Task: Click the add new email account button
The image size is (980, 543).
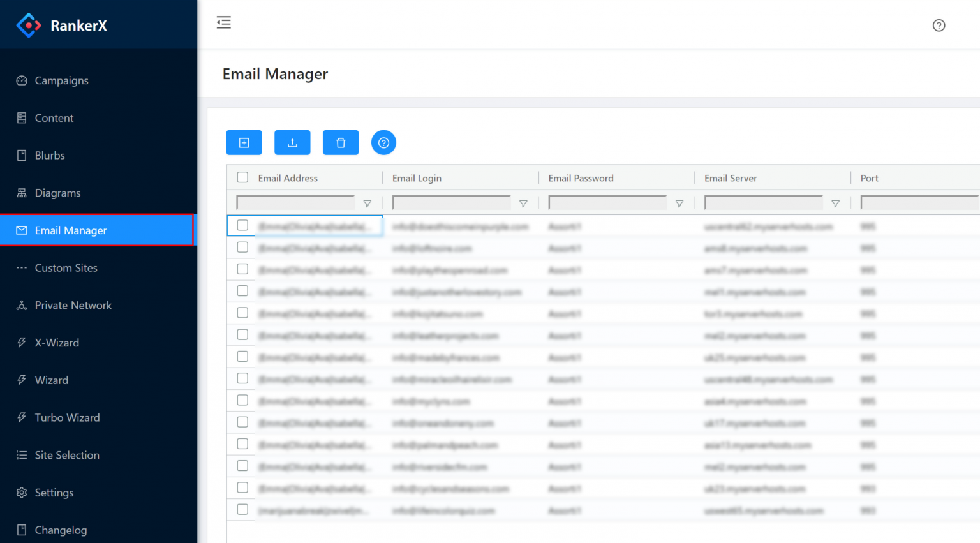Action: coord(244,142)
